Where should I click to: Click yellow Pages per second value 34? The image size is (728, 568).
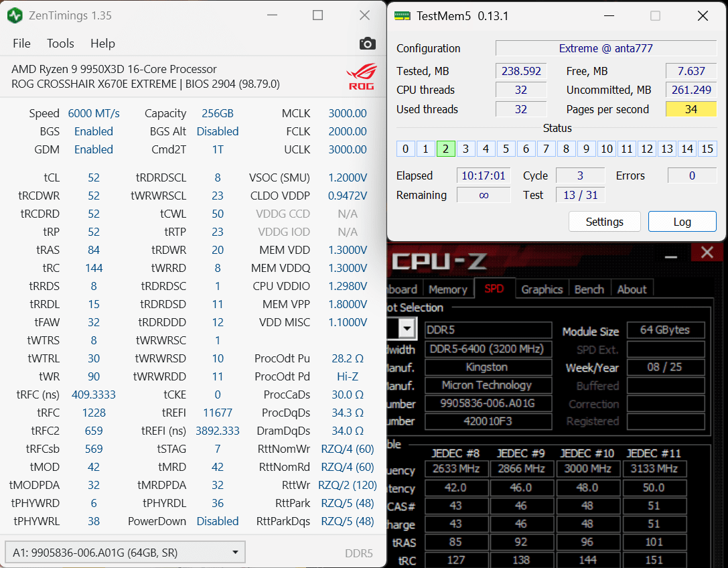(691, 109)
